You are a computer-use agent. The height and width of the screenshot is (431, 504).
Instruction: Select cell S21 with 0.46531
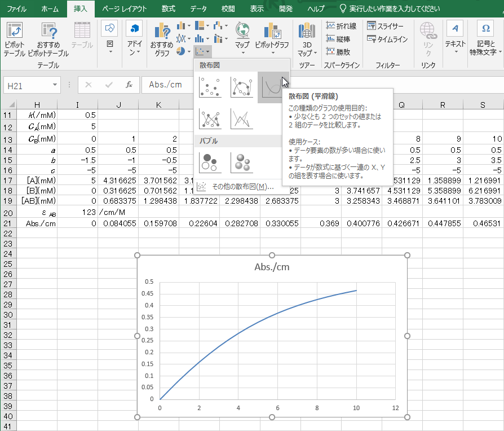(483, 223)
